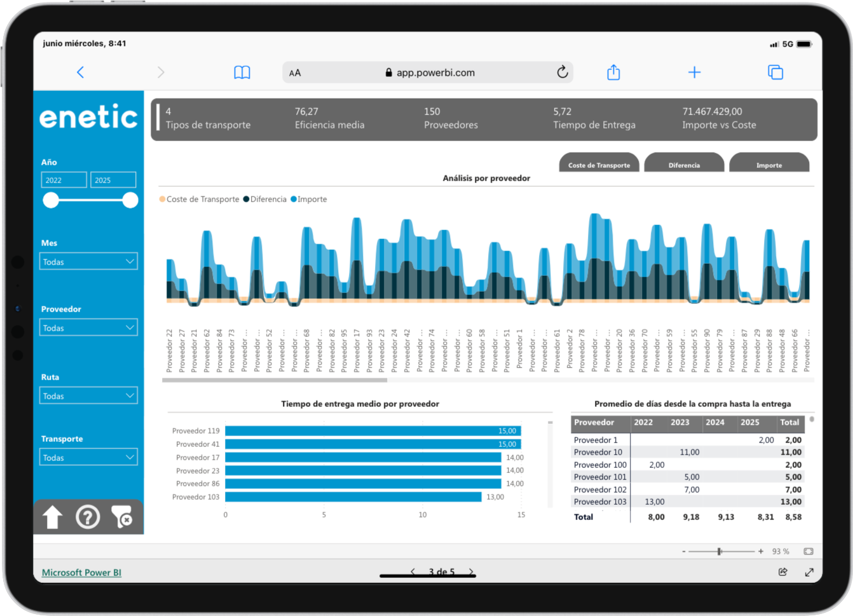Click table row Proveedor 1

687,440
